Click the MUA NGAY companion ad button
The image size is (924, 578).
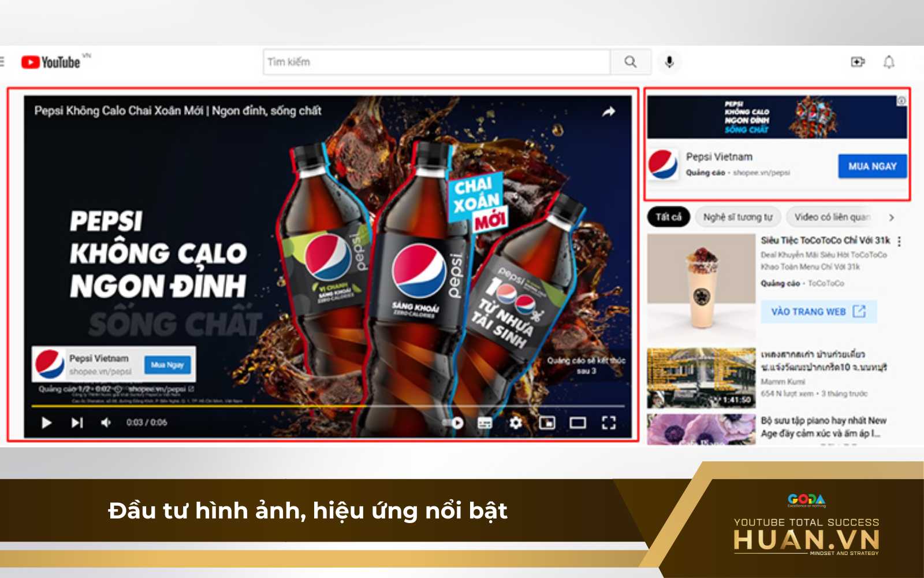[x=872, y=166]
